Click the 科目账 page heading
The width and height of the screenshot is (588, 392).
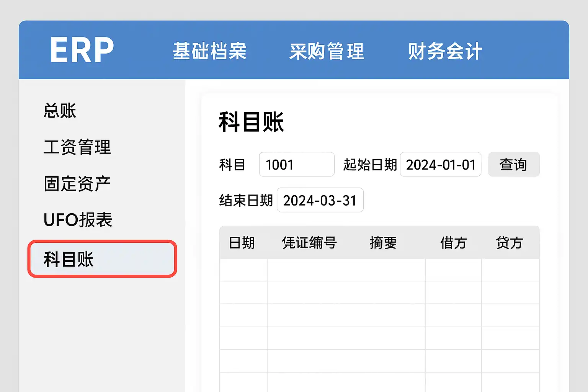click(251, 122)
